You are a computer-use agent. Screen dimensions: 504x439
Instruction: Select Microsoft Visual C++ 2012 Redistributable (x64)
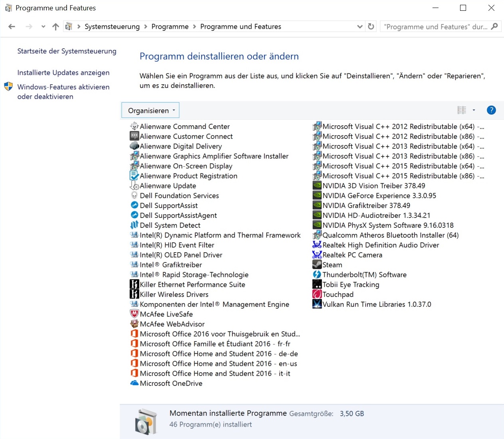click(399, 126)
